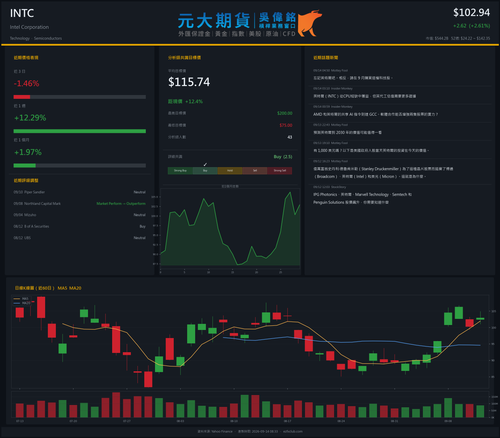Click the +1.97% one-month return
The height and width of the screenshot is (438, 500).
[x=28, y=152]
